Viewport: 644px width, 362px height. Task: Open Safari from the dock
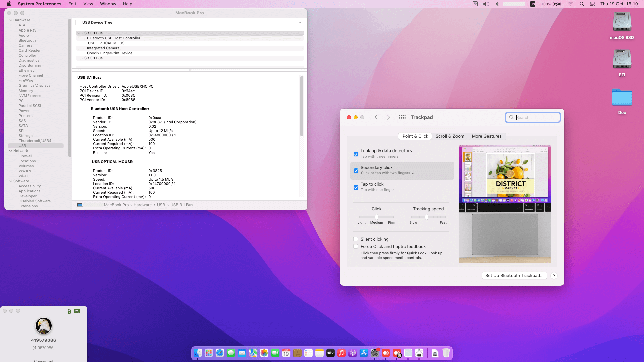(220, 353)
